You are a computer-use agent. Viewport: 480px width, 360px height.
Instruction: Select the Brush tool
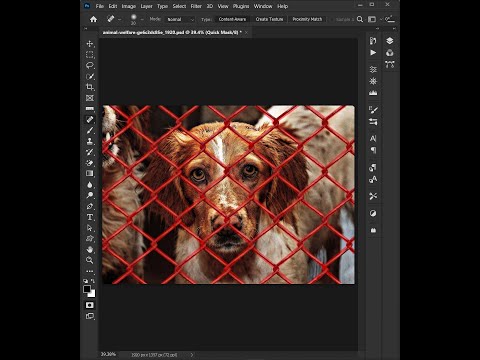click(x=90, y=130)
